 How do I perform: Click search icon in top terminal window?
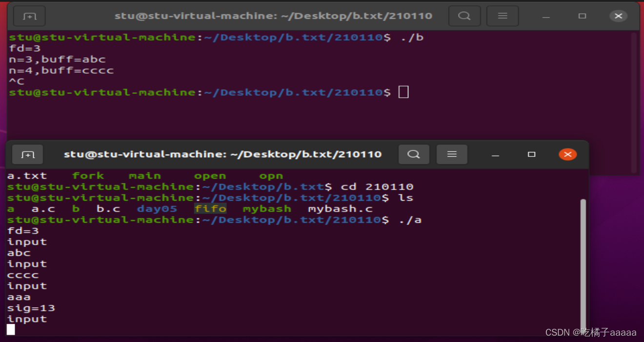(464, 16)
